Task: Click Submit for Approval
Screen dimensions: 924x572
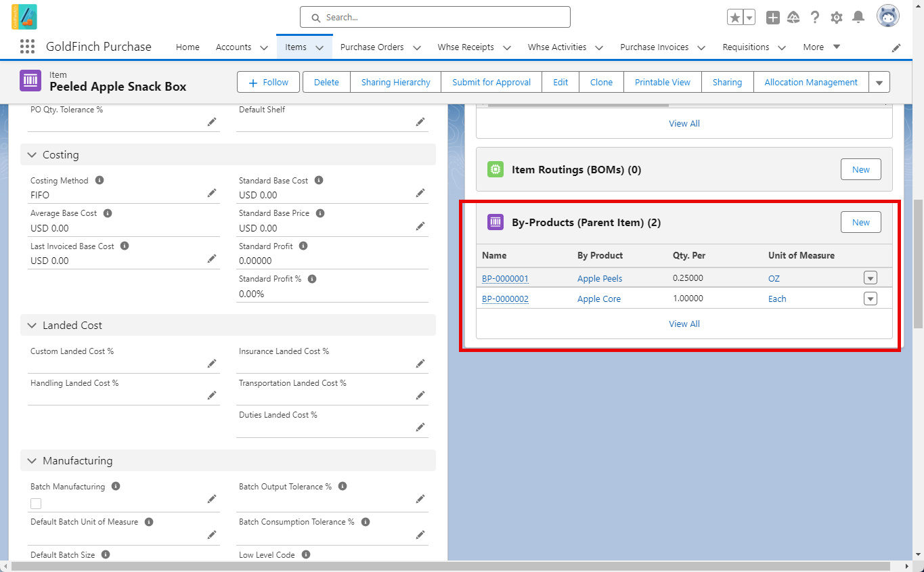Action: pyautogui.click(x=491, y=83)
